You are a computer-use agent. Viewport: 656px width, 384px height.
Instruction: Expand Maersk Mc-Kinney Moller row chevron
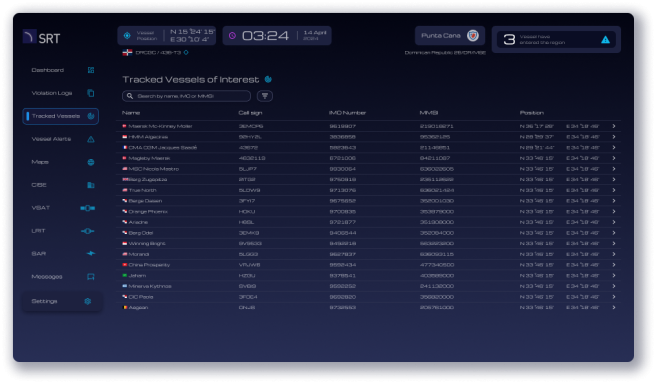(x=614, y=126)
